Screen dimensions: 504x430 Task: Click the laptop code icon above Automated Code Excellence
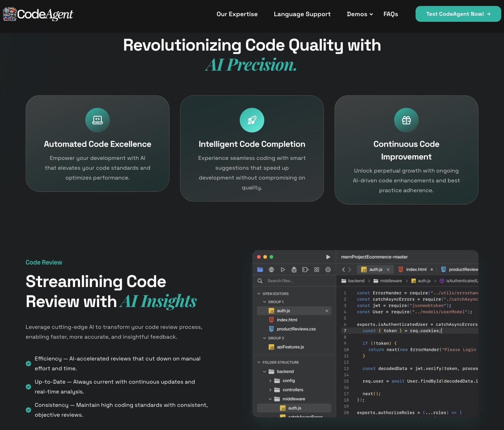98,120
